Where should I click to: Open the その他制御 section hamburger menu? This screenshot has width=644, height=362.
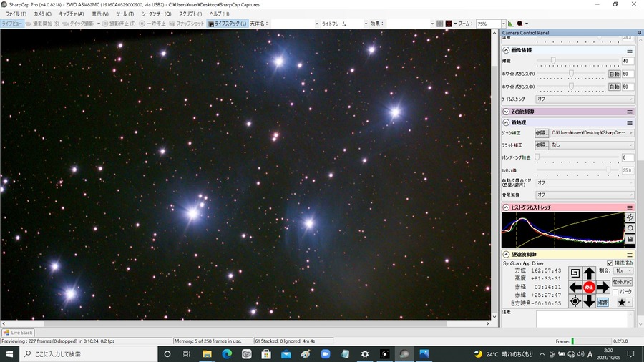click(629, 112)
